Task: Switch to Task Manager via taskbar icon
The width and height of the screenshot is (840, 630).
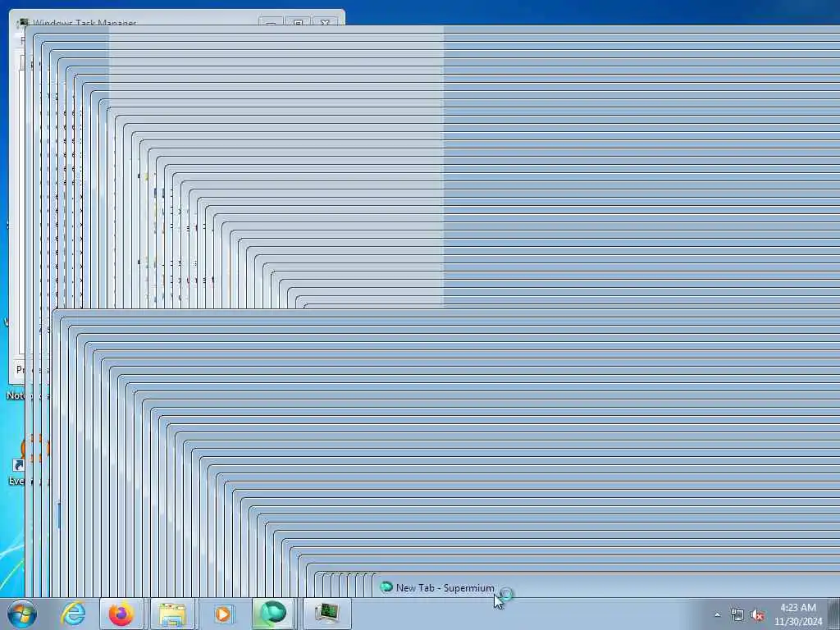Action: [326, 614]
